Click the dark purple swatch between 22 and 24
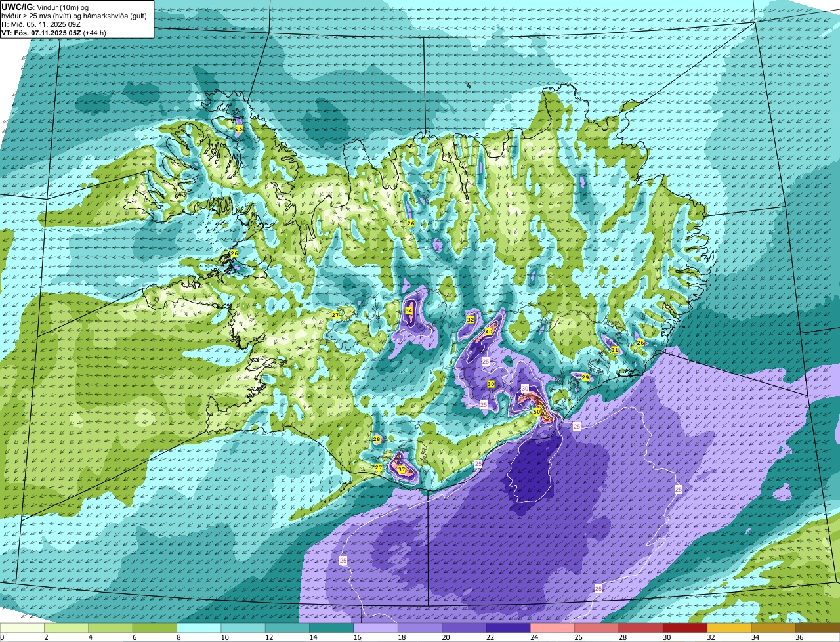The width and height of the screenshot is (840, 642). [508, 628]
